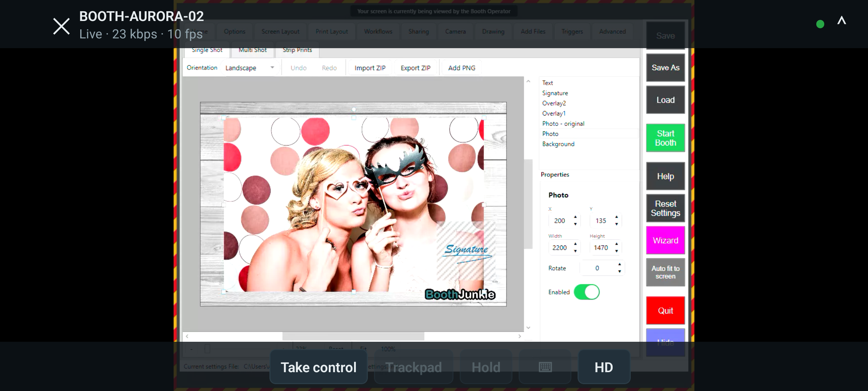Toggle the Enabled switch for Photo
Viewport: 868px width, 391px height.
click(x=587, y=292)
